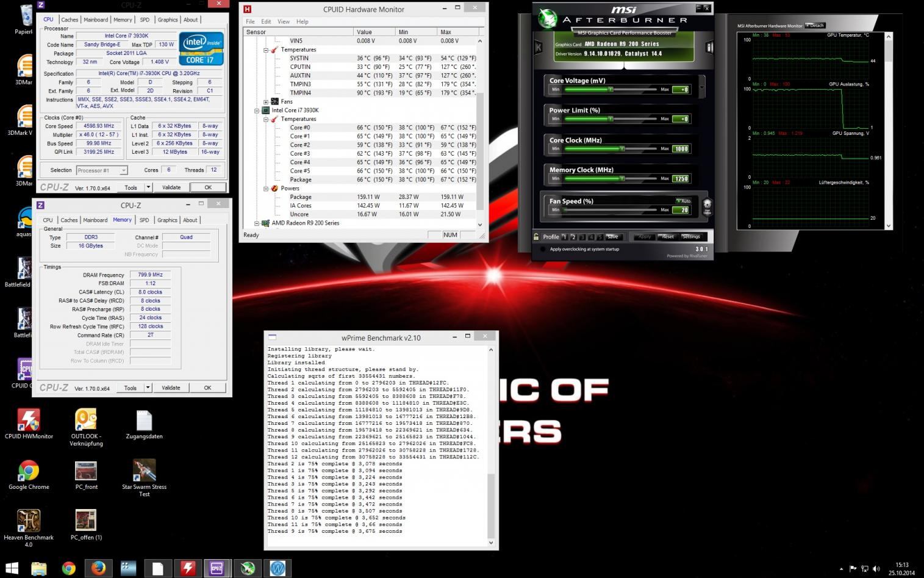Open the Help menu in HWMonitor
The image size is (924, 578).
pyautogui.click(x=302, y=21)
